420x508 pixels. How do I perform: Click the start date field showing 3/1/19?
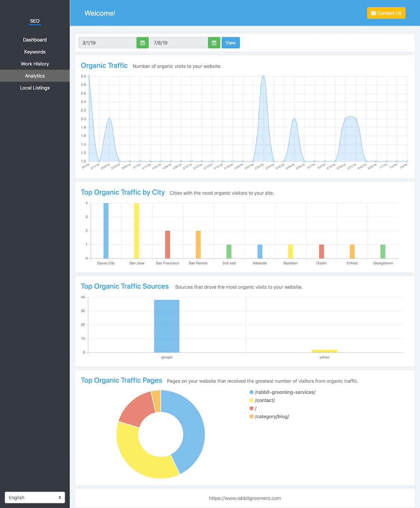point(108,43)
